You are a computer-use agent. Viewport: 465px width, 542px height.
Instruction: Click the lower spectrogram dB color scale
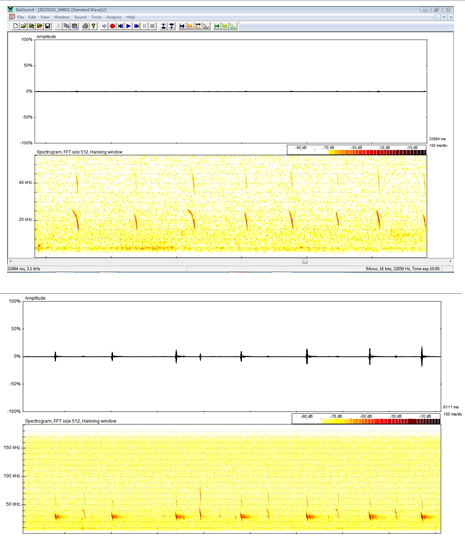click(x=366, y=419)
